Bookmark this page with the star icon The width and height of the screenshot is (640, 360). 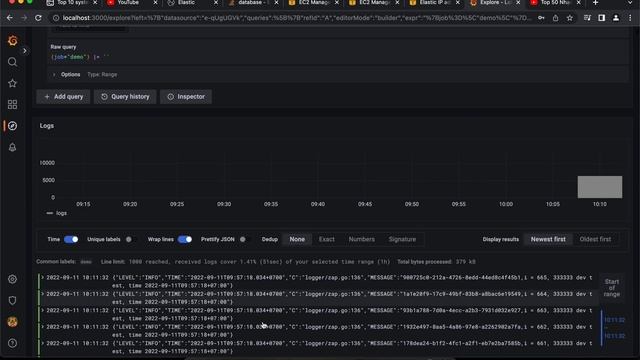point(569,18)
